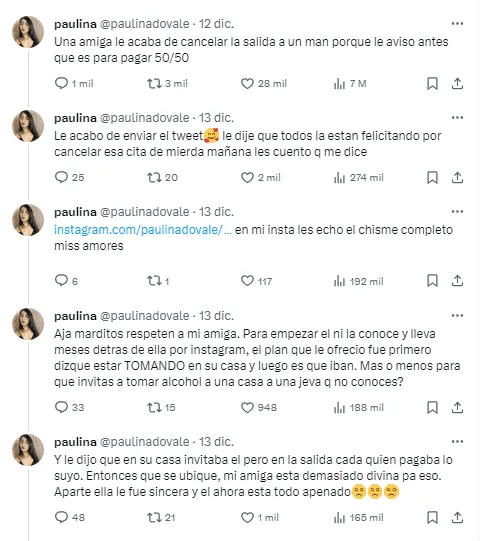
Task: Like the tweet with 948 likes
Action: [247, 407]
